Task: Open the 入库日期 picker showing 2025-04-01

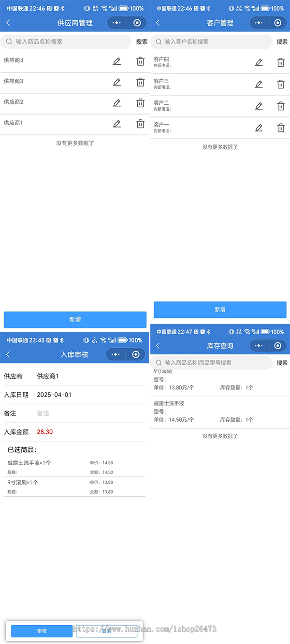Action: coord(74,395)
